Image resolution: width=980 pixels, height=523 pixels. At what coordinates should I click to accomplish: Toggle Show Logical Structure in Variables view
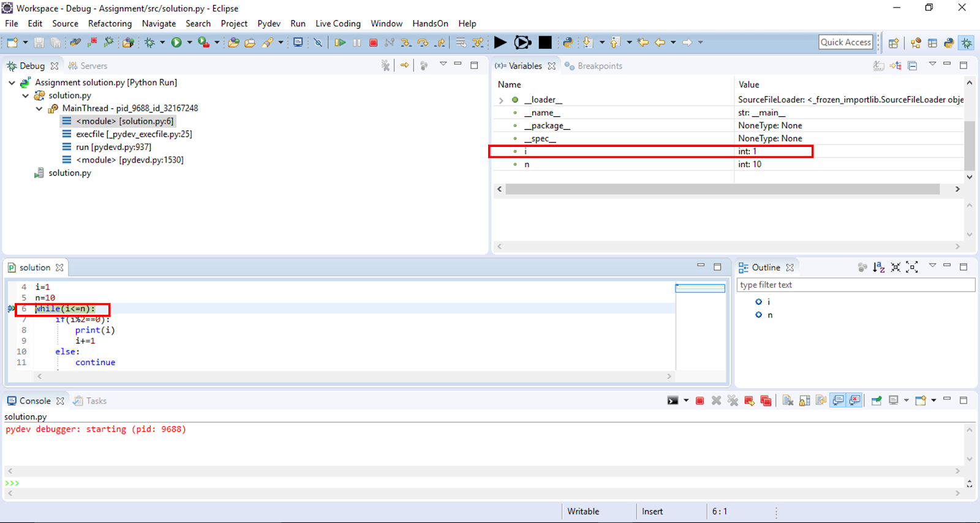click(895, 66)
